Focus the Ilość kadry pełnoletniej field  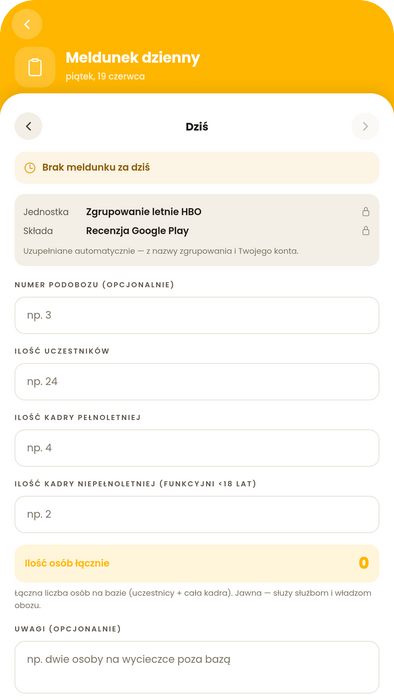197,448
